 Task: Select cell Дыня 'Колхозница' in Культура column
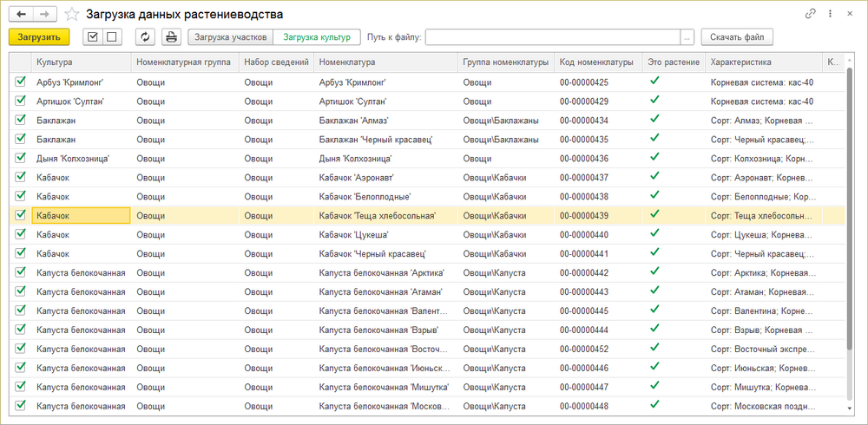pos(81,158)
